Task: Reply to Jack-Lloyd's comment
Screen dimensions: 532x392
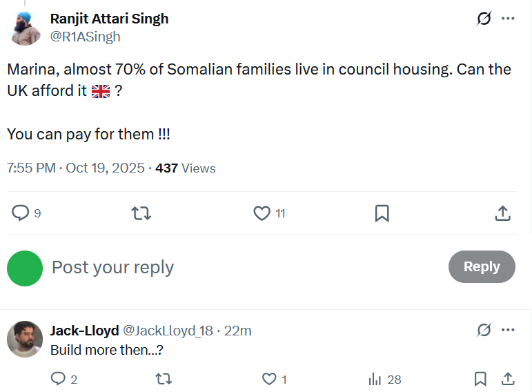Action: (x=58, y=379)
